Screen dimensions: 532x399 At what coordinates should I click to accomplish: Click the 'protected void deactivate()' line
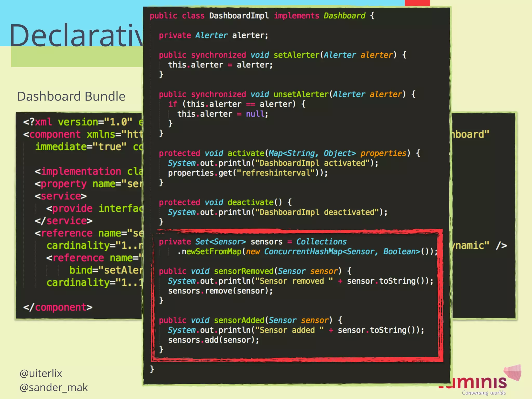coord(225,202)
